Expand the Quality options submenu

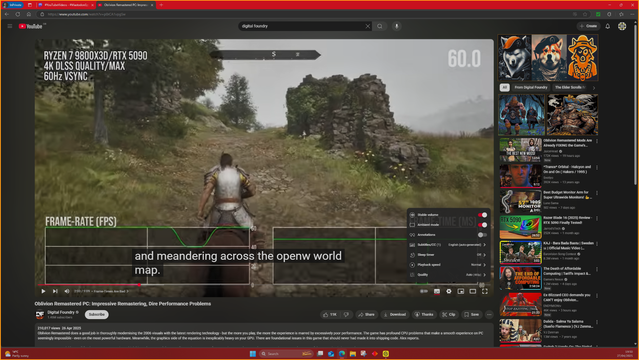447,275
